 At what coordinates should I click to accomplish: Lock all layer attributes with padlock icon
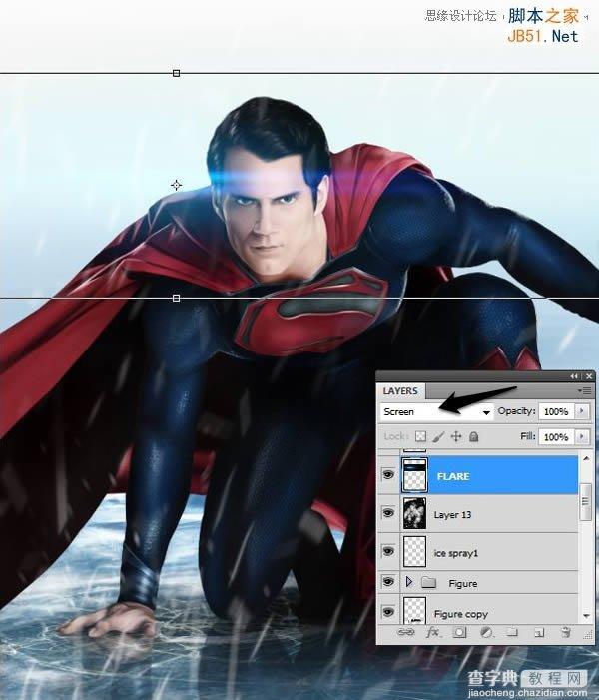click(x=474, y=436)
